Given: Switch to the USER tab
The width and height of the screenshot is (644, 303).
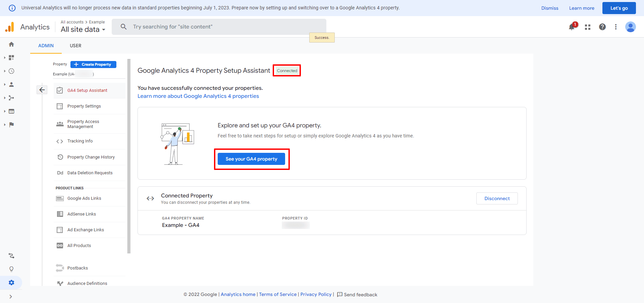Looking at the screenshot, I should 75,46.
